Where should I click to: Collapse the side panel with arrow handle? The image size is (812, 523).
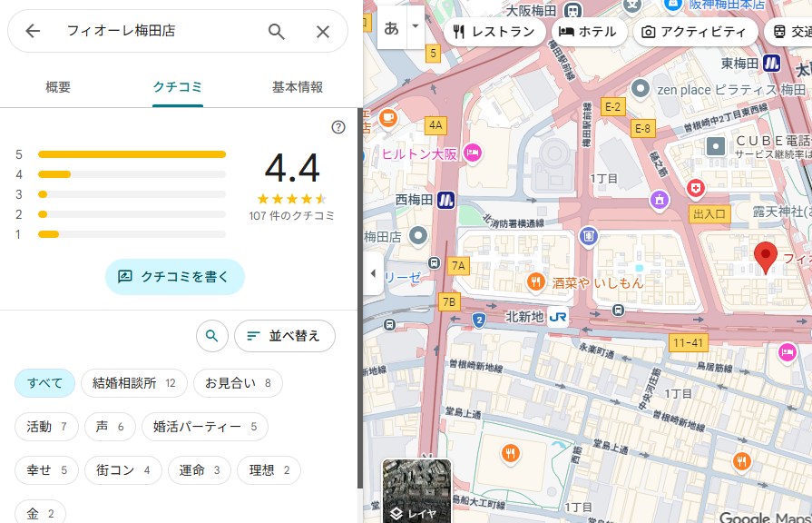372,273
